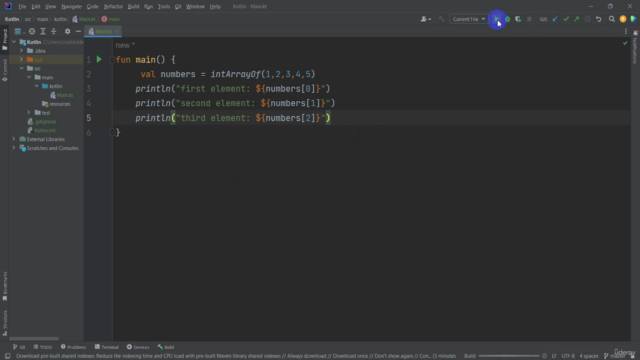The height and width of the screenshot is (360, 640).
Task: Open the user account dropdown in toolbar
Action: (x=426, y=19)
